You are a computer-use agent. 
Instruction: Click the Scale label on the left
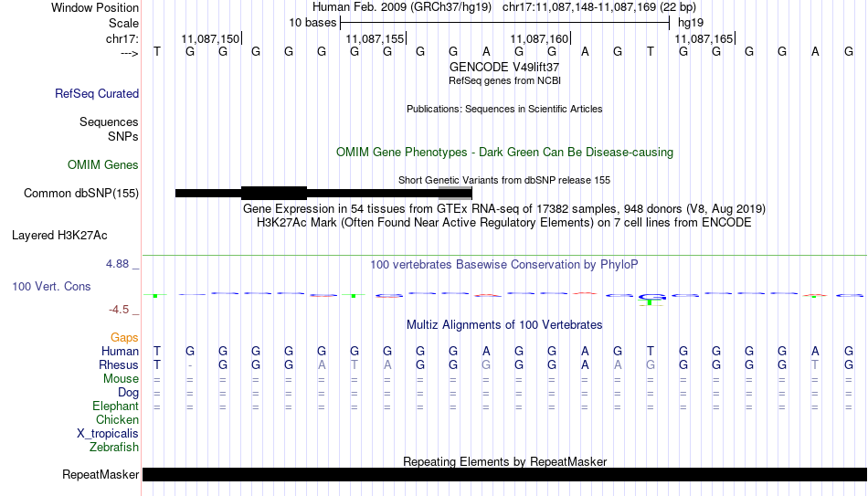tap(123, 23)
